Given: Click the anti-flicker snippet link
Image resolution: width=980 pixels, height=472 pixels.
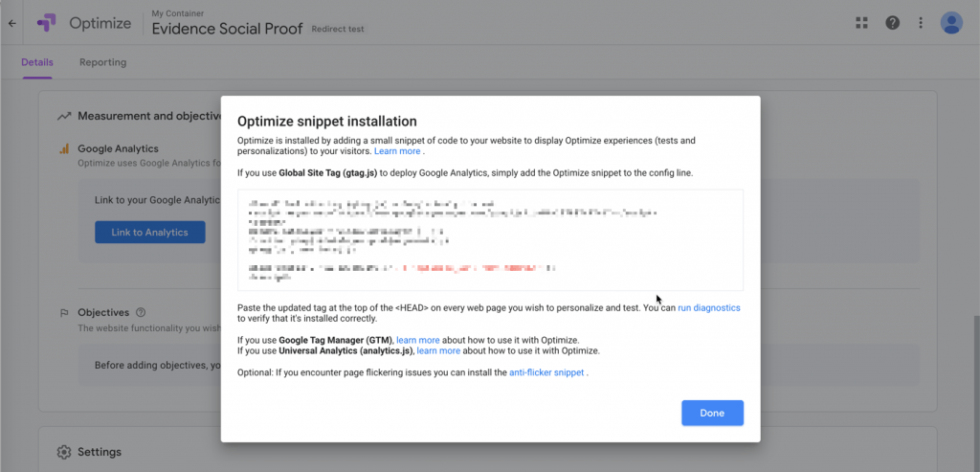Looking at the screenshot, I should point(546,372).
